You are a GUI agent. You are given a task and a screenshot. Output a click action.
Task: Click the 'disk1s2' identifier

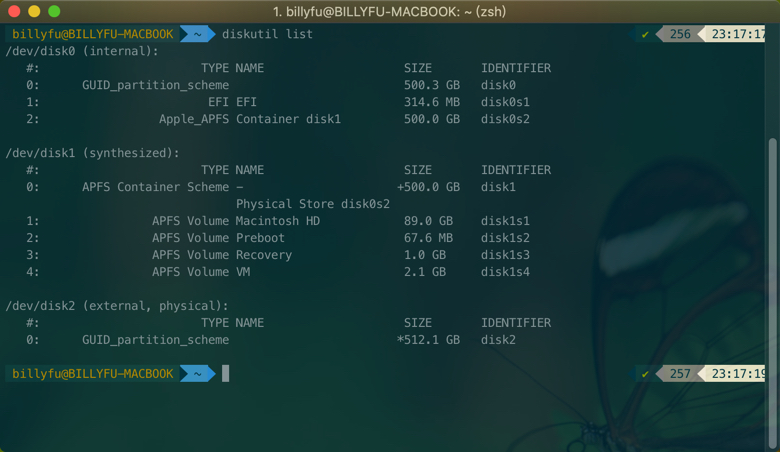pyautogui.click(x=505, y=238)
